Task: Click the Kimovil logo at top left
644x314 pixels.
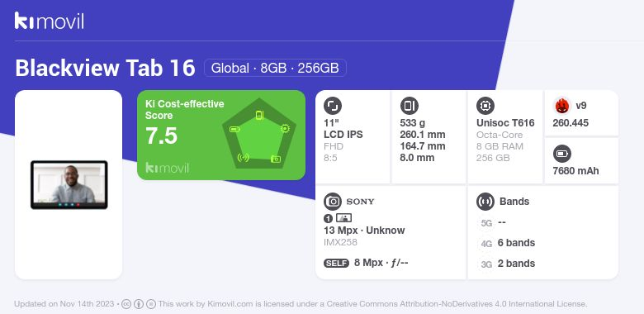Action: click(50, 21)
